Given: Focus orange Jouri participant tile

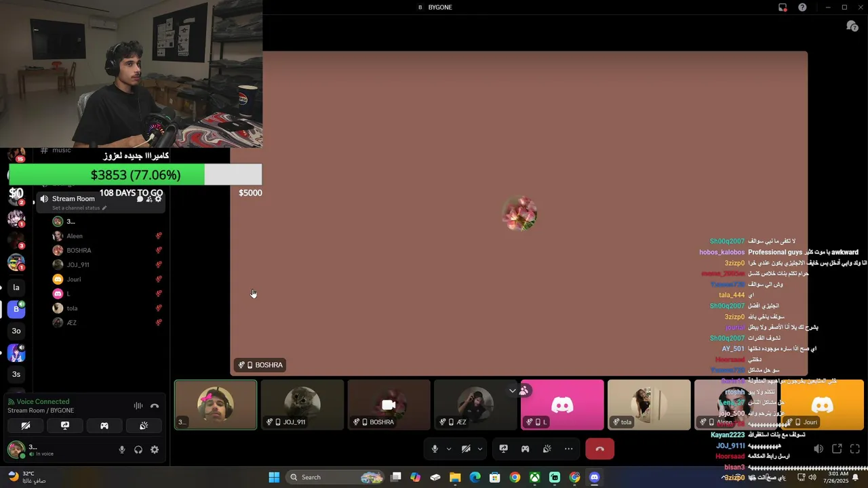Looking at the screenshot, I should point(823,405).
